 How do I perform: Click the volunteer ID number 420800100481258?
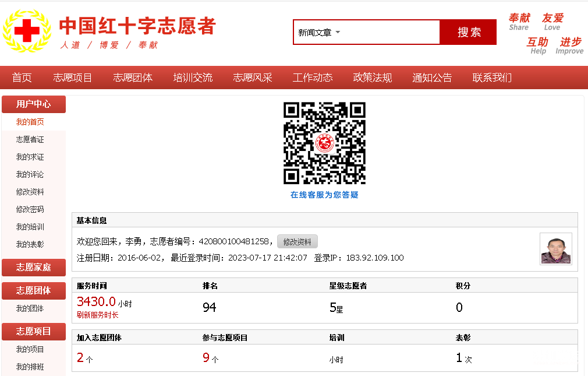[x=233, y=241]
